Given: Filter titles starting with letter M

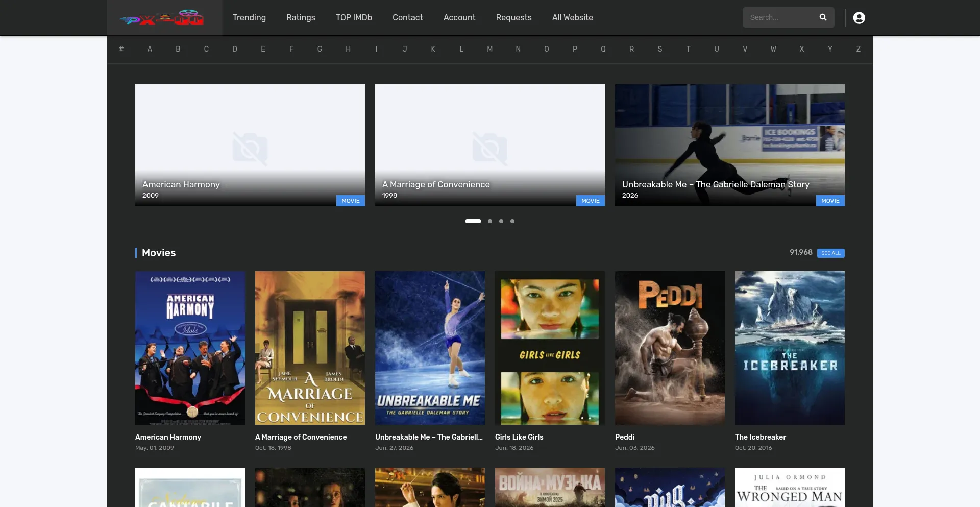Looking at the screenshot, I should 490,49.
